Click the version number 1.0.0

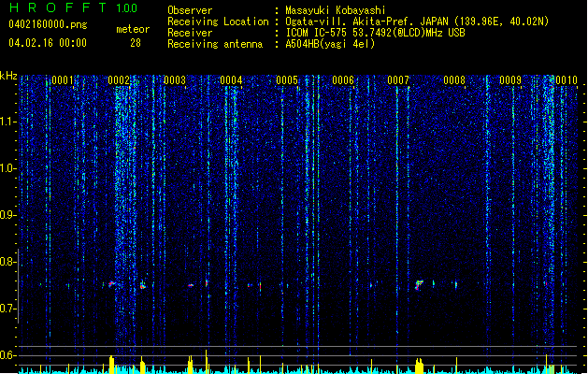pyautogui.click(x=127, y=7)
